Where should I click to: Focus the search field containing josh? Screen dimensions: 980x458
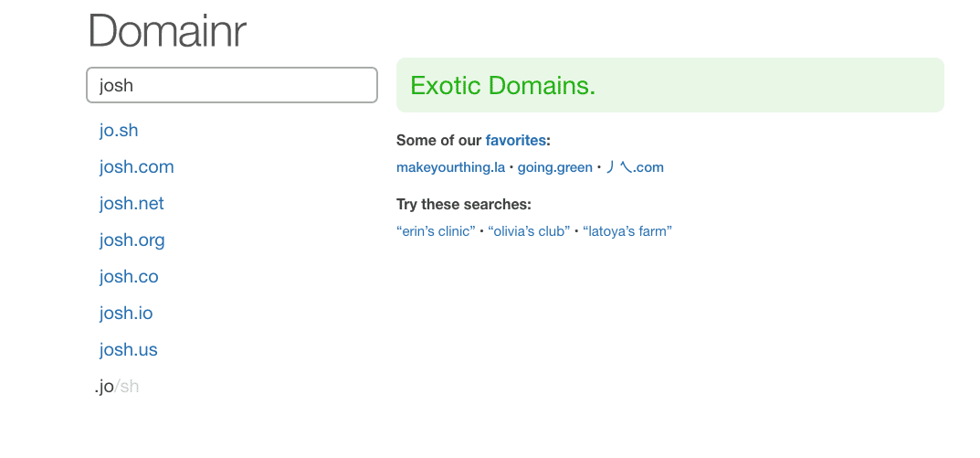tap(232, 85)
